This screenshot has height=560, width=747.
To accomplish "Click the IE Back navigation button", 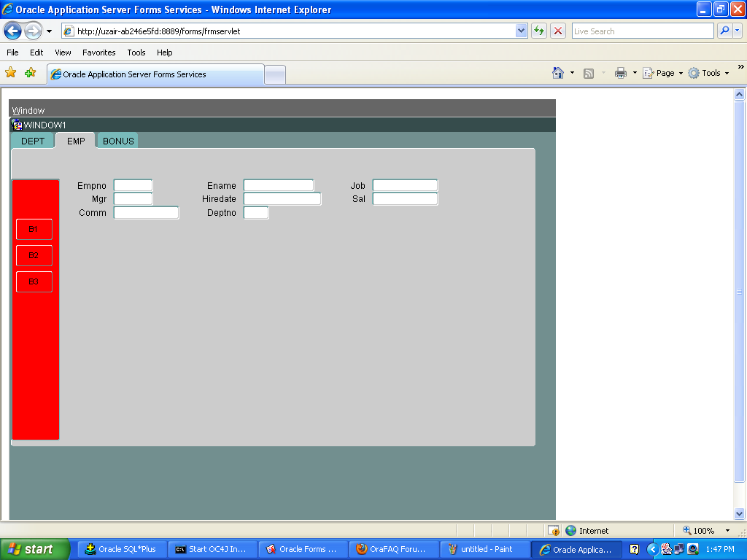I will 13,31.
